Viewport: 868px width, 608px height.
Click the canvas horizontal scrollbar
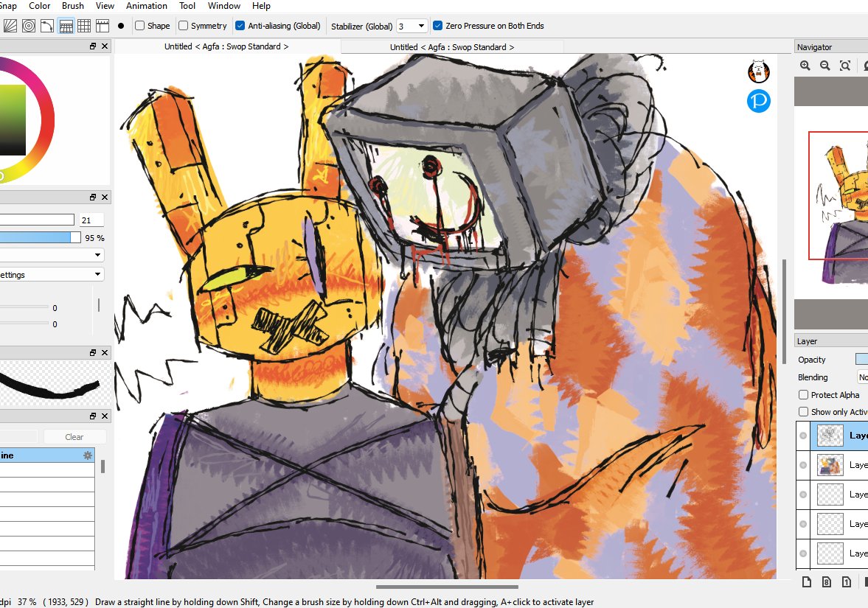448,587
